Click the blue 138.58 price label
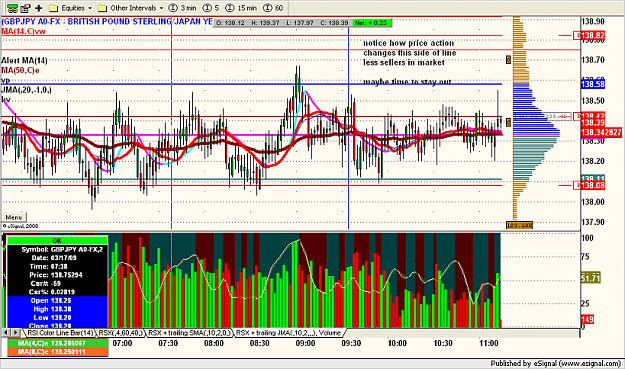Viewport: 625px width, 369px height. point(593,84)
